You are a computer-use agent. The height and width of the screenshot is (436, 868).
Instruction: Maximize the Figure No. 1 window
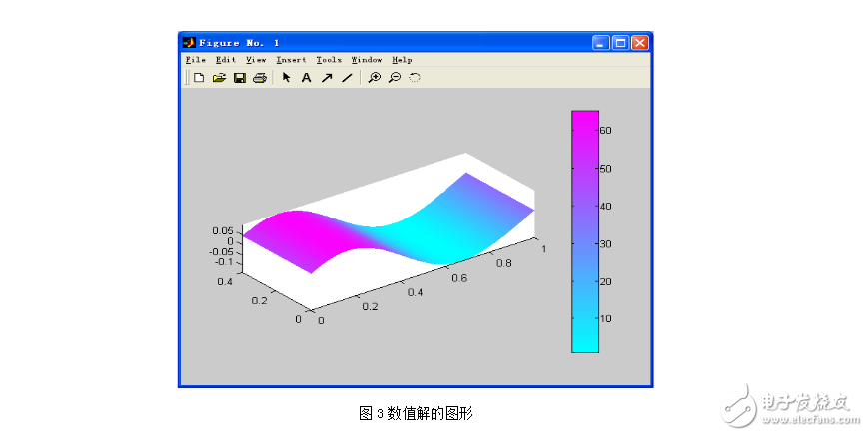tap(620, 43)
